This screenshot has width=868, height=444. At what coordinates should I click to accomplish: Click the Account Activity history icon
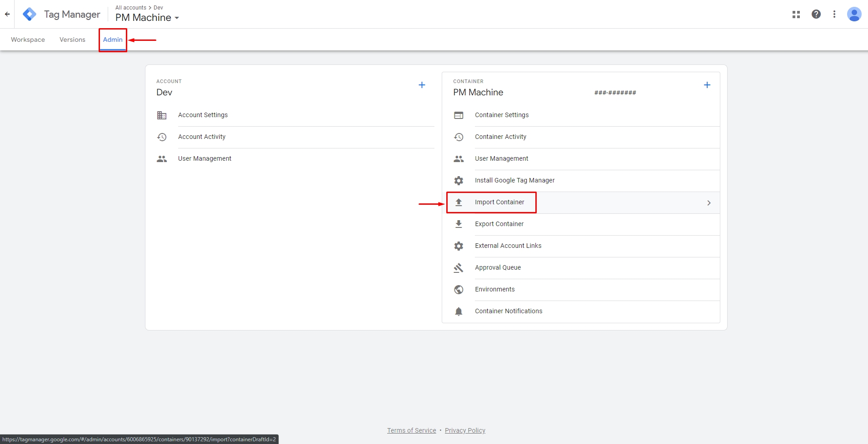click(162, 137)
